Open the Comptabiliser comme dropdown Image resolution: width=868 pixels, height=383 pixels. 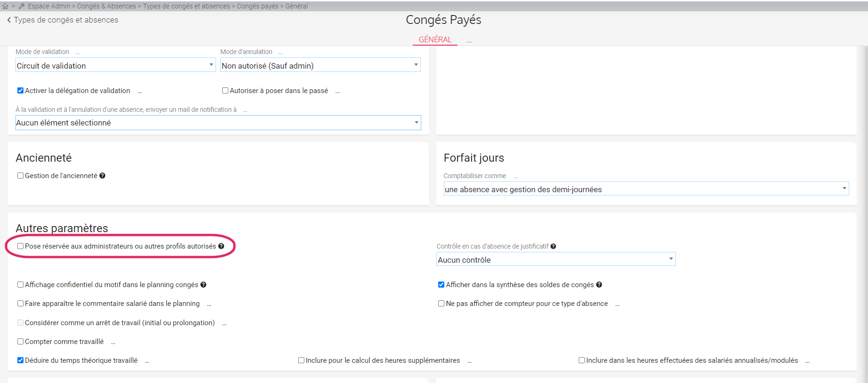pos(646,189)
